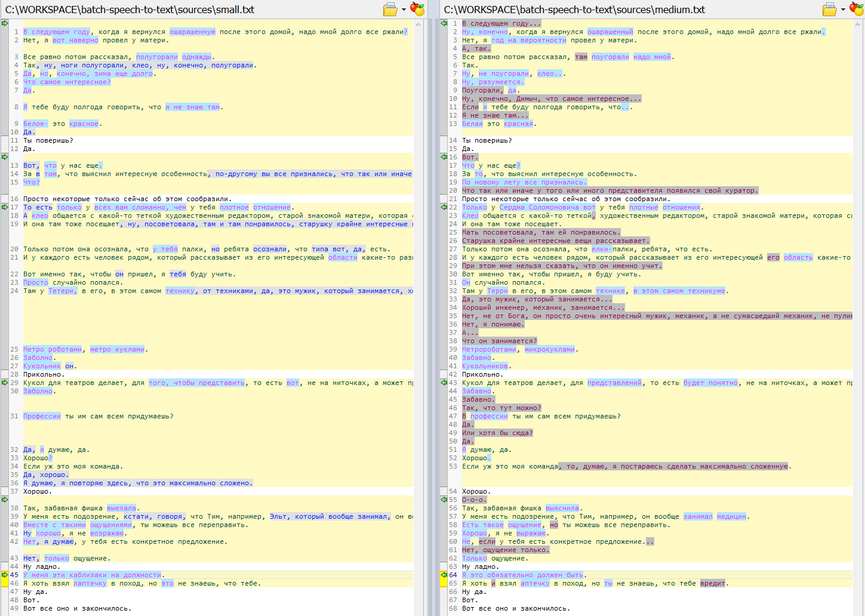Click copy-to-right arrow at left line 29
The width and height of the screenshot is (865, 616).
pos(5,383)
